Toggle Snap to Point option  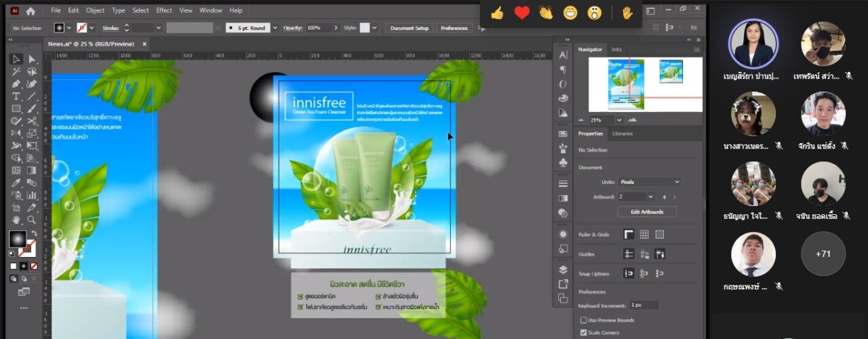tap(629, 274)
